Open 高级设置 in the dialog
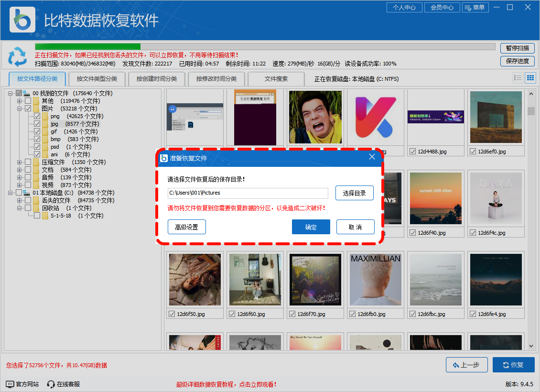The image size is (540, 392). (187, 227)
